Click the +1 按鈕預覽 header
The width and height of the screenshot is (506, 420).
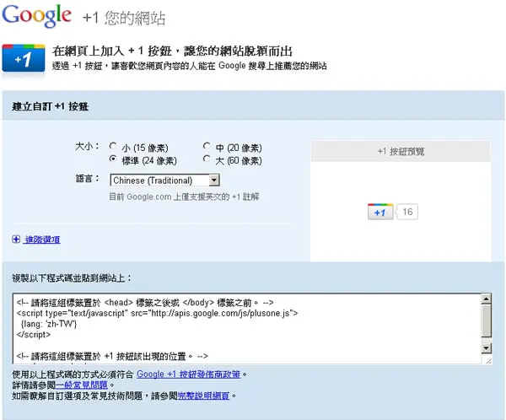click(401, 151)
